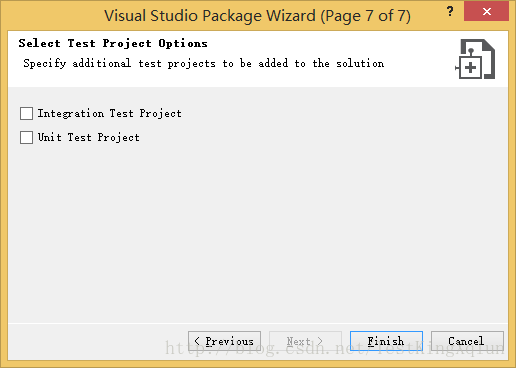Click the Integration Test Project label
The height and width of the screenshot is (368, 516).
109,114
